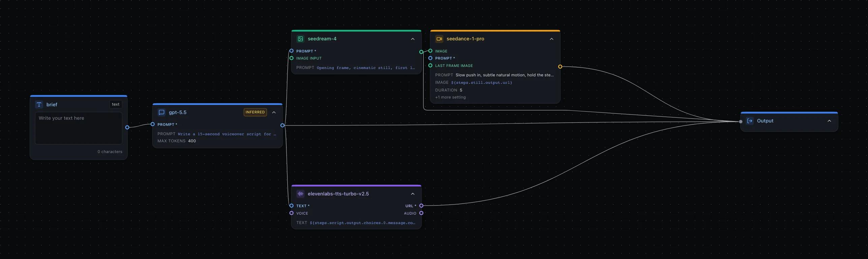Select the brief node title
The width and height of the screenshot is (868, 259).
pos(52,105)
